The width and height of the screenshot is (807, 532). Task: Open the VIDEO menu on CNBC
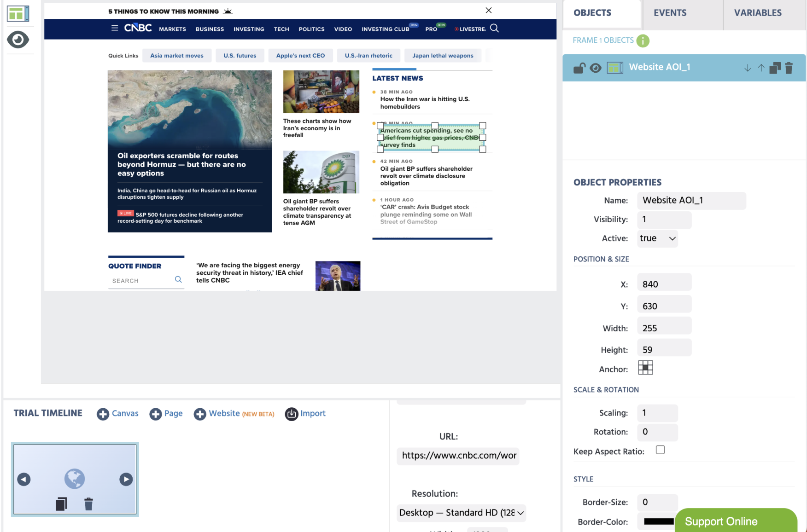[343, 29]
